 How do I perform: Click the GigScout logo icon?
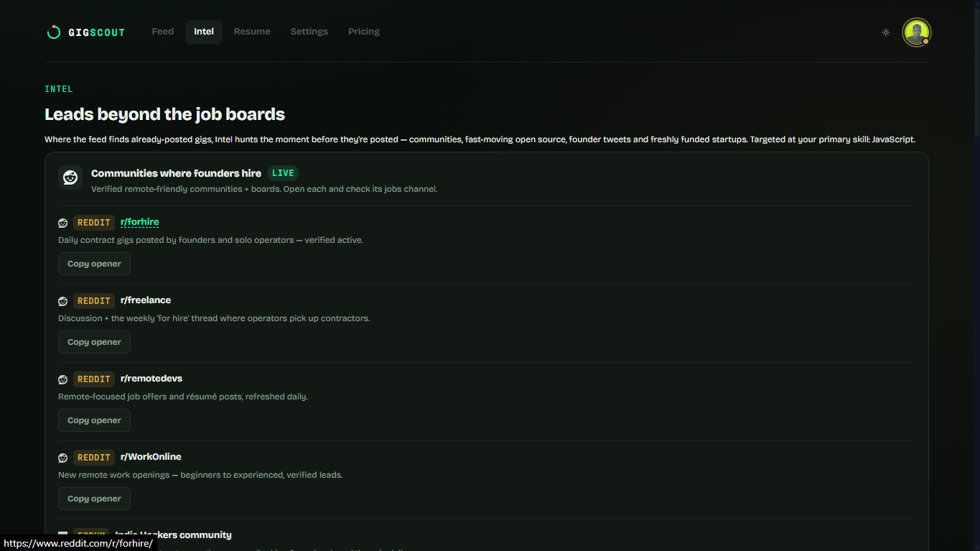point(53,32)
